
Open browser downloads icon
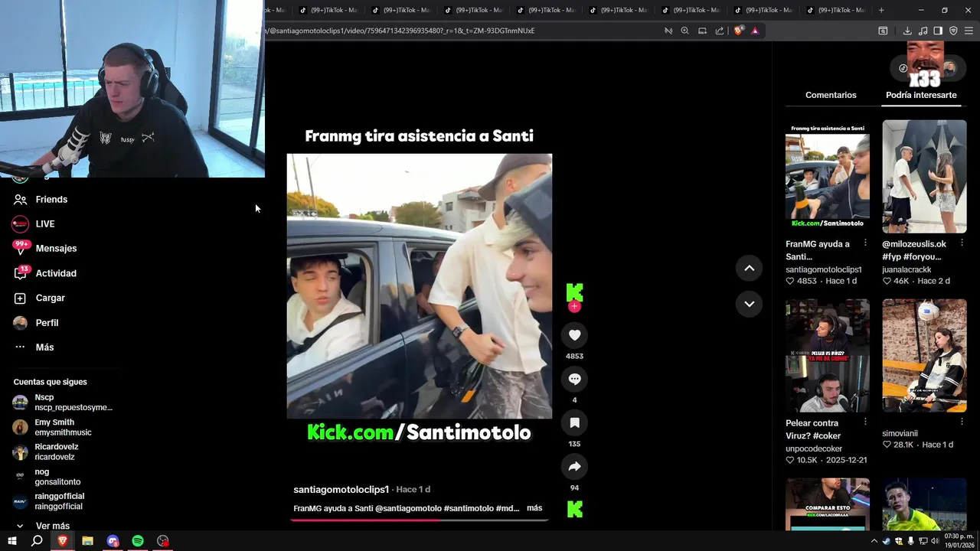907,31
